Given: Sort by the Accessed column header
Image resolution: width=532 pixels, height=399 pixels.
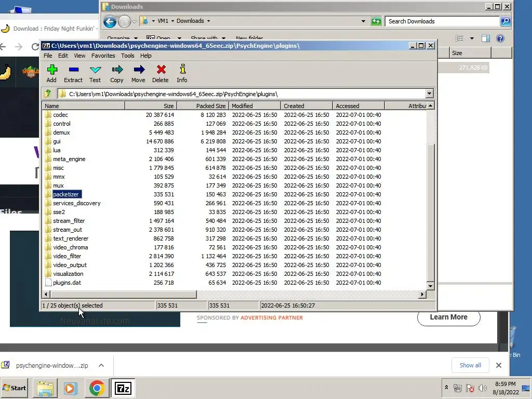Looking at the screenshot, I should pos(358,106).
